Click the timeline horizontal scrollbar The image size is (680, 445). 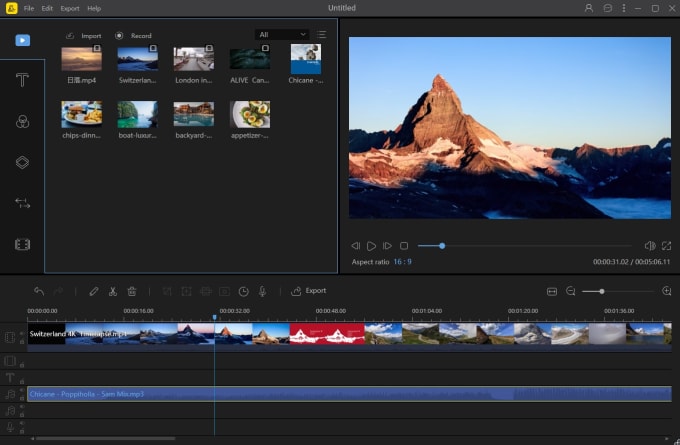(105, 438)
